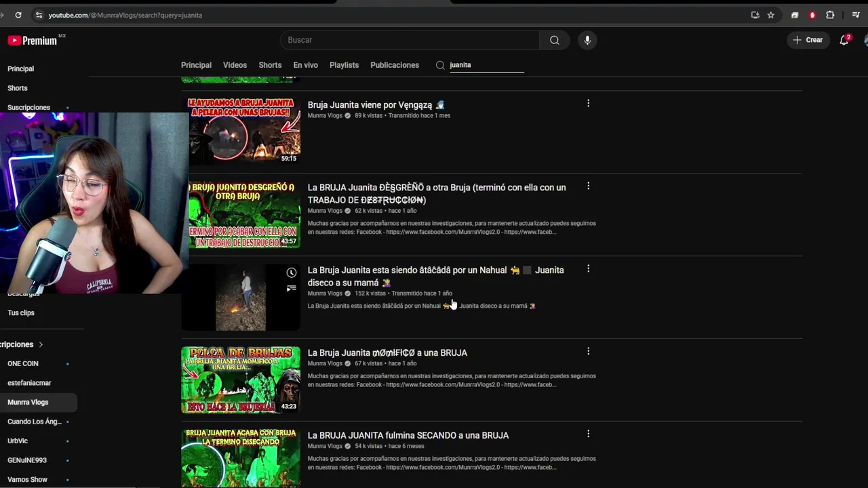Reload the page in browser toolbar

point(18,15)
